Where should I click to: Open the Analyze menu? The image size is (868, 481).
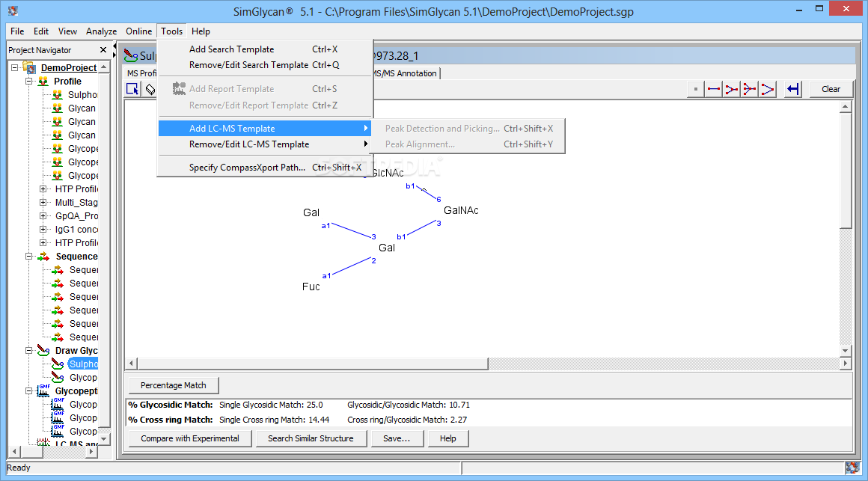click(101, 31)
